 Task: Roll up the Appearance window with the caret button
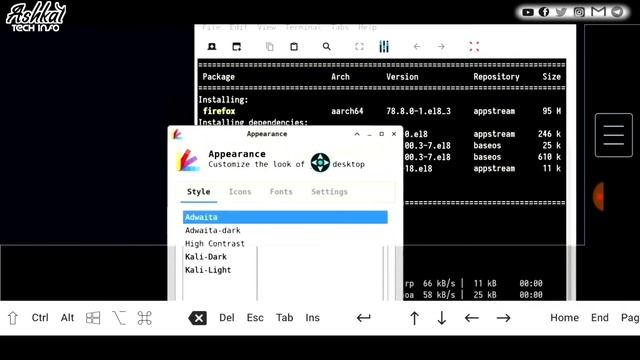pos(357,134)
